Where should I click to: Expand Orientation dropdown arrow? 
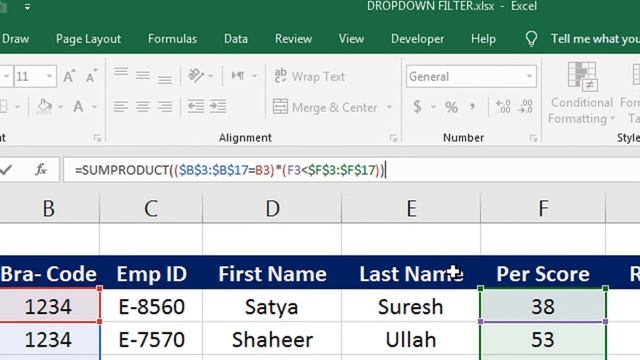pyautogui.click(x=210, y=76)
